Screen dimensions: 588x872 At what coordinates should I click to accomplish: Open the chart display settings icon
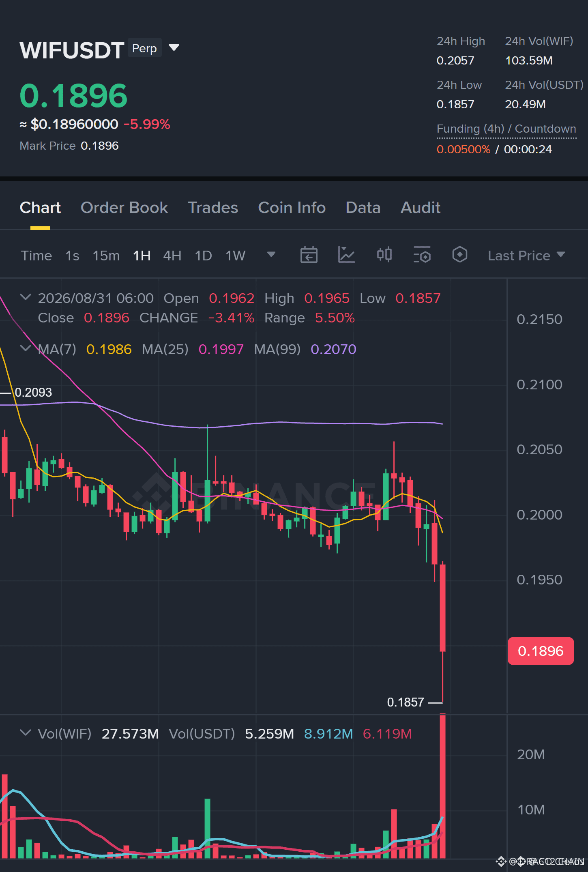click(x=422, y=255)
